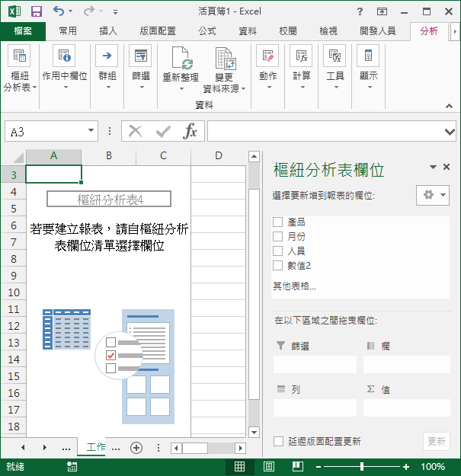Open the Name Box dropdown arrow

[x=91, y=130]
